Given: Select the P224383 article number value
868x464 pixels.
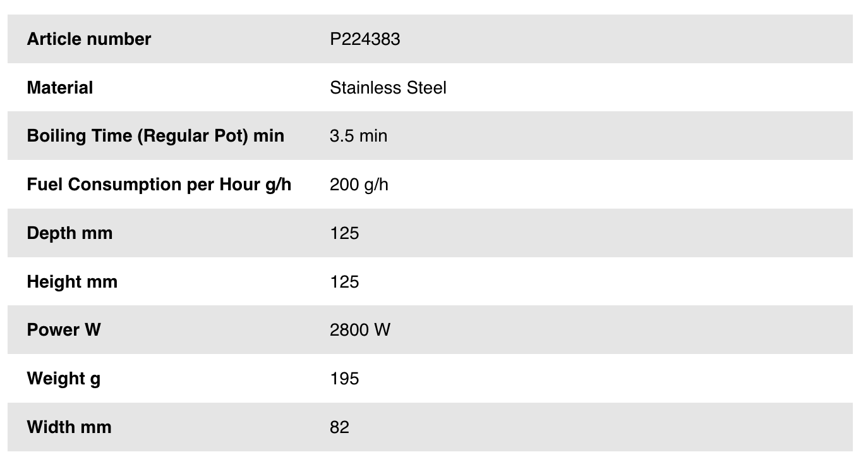Looking at the screenshot, I should pos(365,39).
